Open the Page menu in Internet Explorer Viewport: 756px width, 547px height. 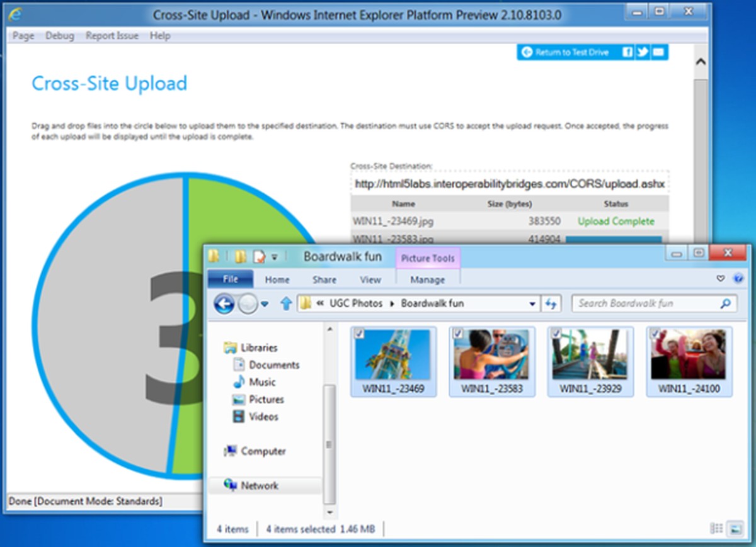click(22, 36)
